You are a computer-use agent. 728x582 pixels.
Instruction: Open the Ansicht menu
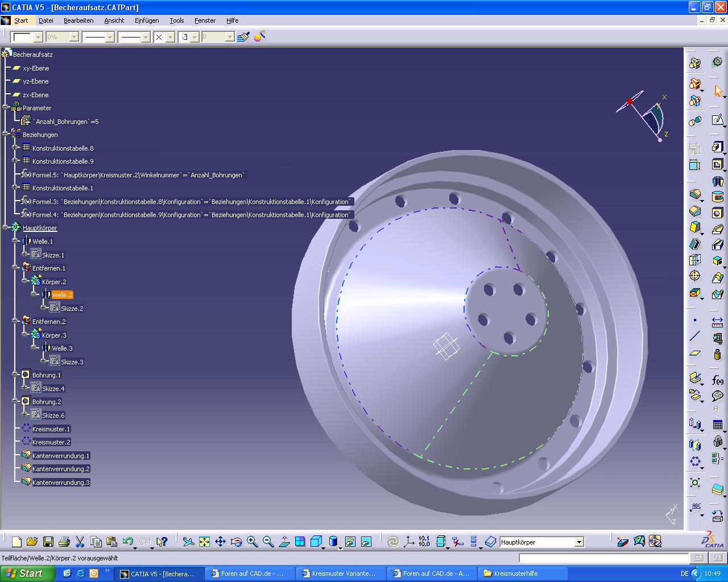click(x=114, y=20)
